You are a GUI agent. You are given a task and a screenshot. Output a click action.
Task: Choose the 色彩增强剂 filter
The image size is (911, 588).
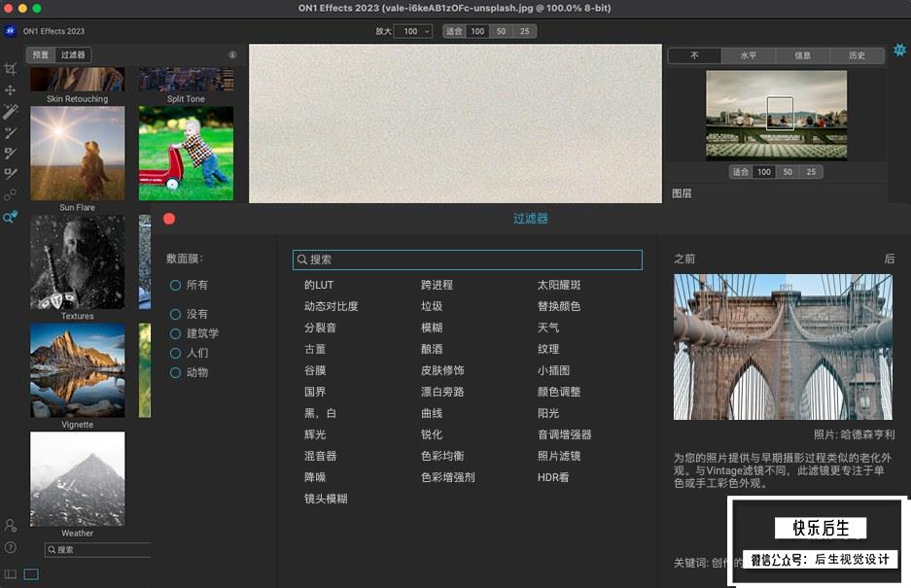point(448,477)
